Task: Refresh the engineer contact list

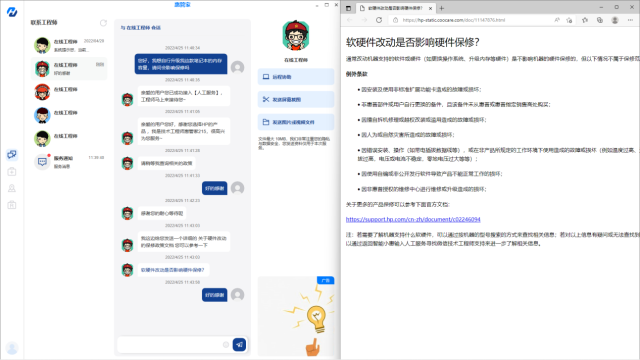Action: click(x=103, y=23)
